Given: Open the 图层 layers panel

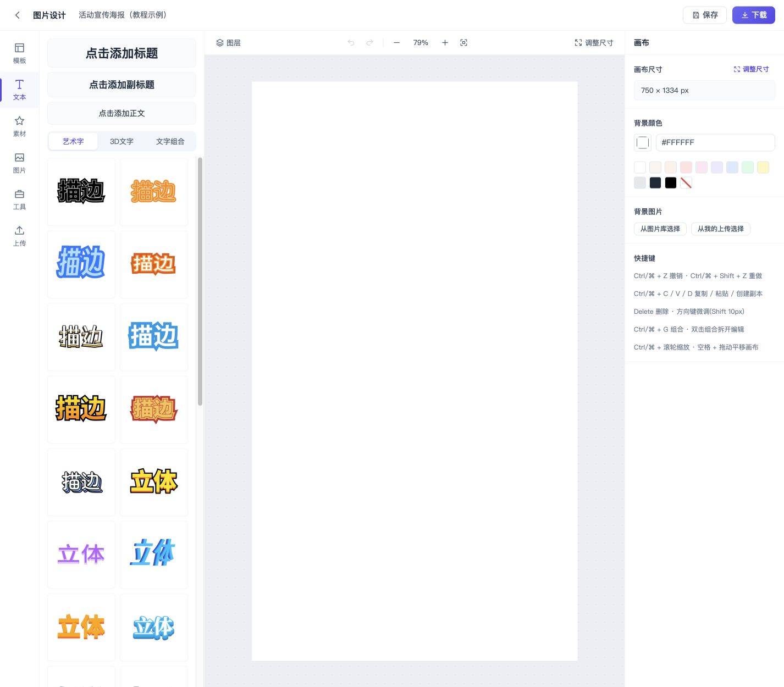Looking at the screenshot, I should [x=228, y=43].
